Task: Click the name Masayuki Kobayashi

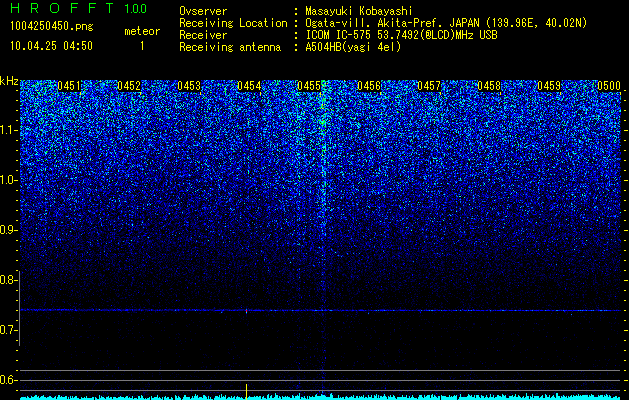Action: coord(358,11)
